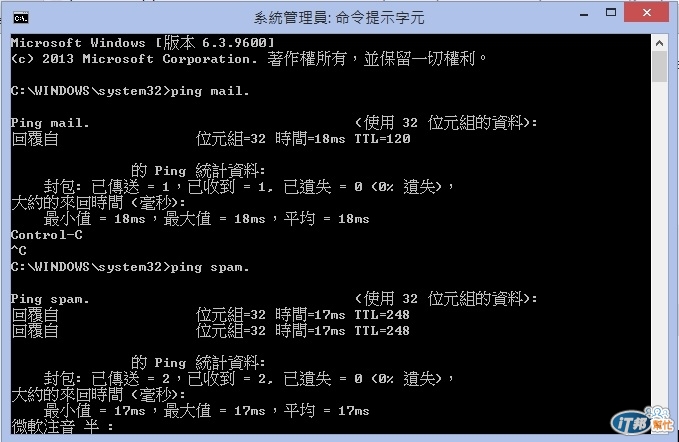
Task: Click the 2013 Microsoft Corporation copyright line
Action: click(249, 58)
